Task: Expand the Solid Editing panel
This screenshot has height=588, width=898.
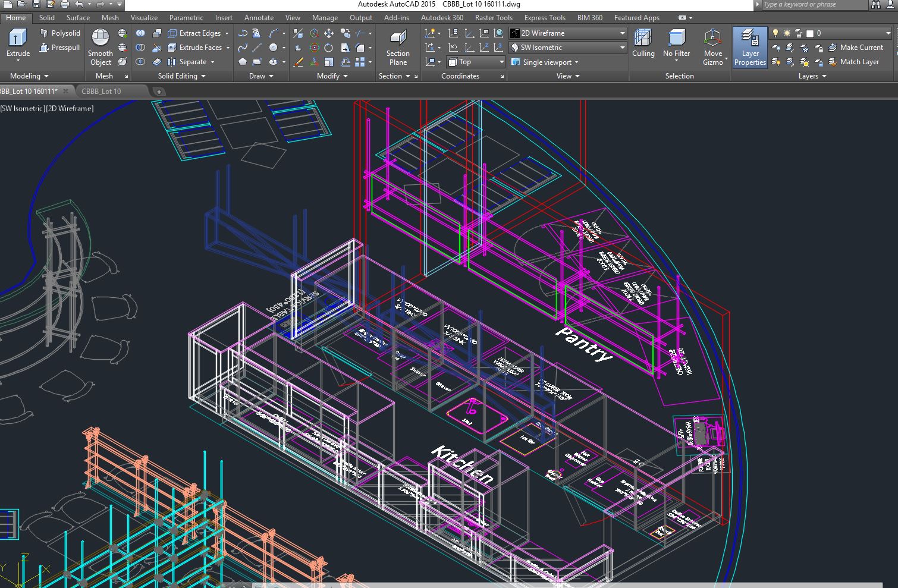Action: coord(181,76)
